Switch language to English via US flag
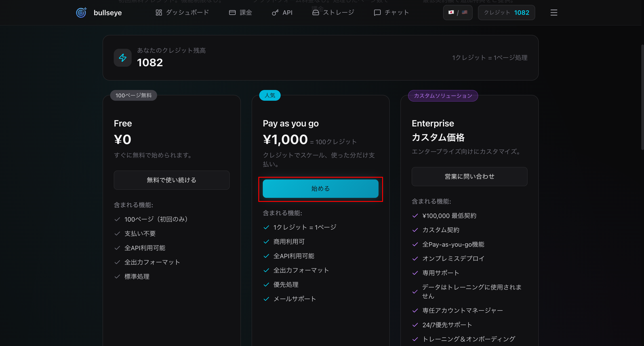Image resolution: width=644 pixels, height=346 pixels. (464, 12)
